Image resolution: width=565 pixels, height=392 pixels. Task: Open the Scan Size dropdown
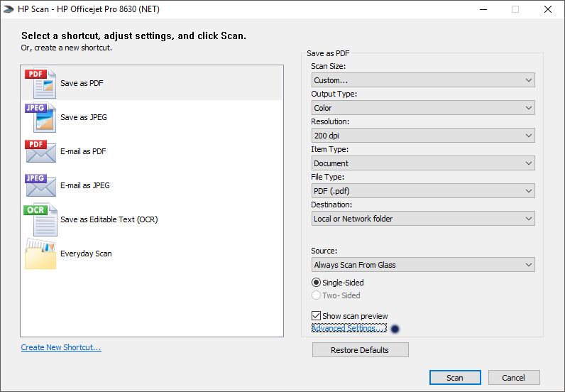(423, 80)
